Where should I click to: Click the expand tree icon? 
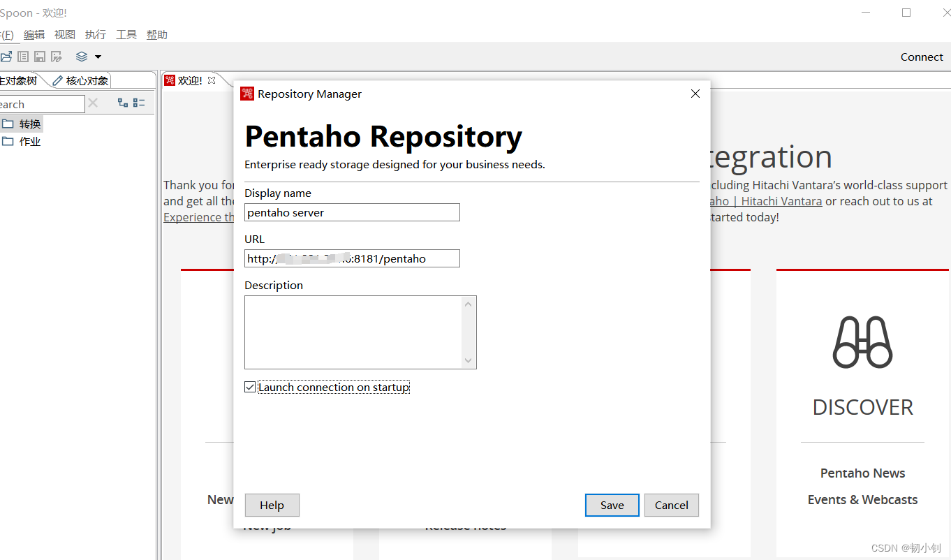point(123,103)
